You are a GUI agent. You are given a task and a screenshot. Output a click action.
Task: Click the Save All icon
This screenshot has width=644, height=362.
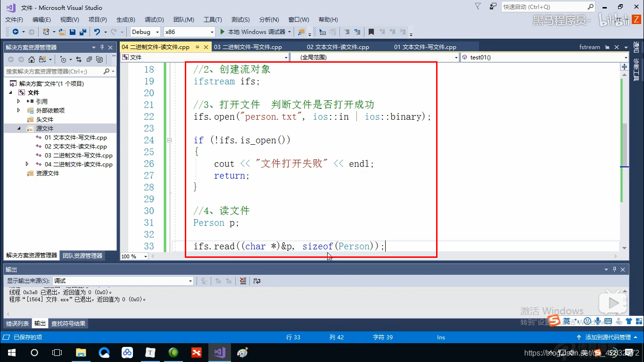click(83, 32)
